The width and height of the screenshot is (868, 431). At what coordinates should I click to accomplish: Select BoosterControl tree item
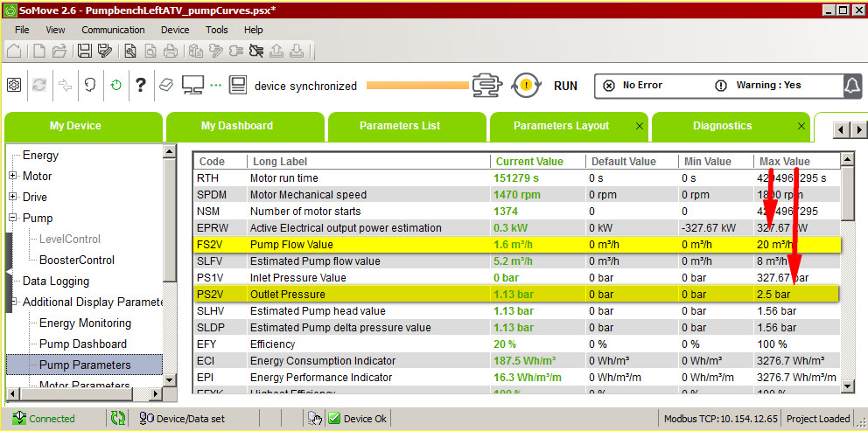click(x=77, y=260)
